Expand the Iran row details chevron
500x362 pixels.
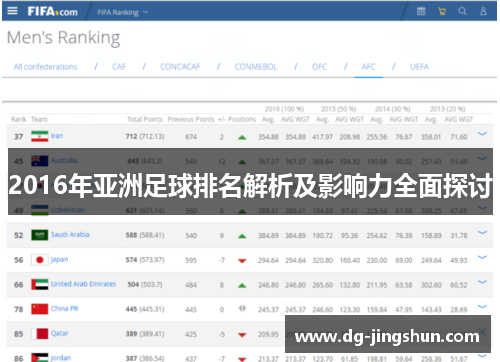(482, 134)
